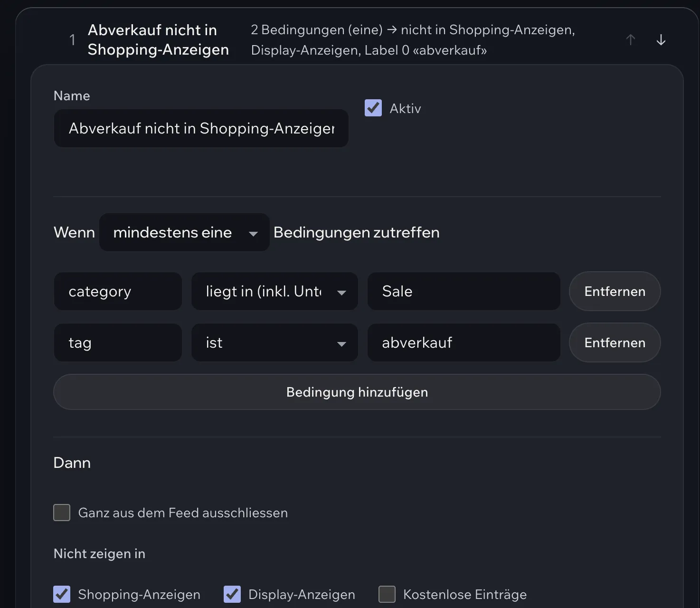Click the 'Nicht zeigen in' label
Viewport: 700px width, 608px height.
click(99, 553)
